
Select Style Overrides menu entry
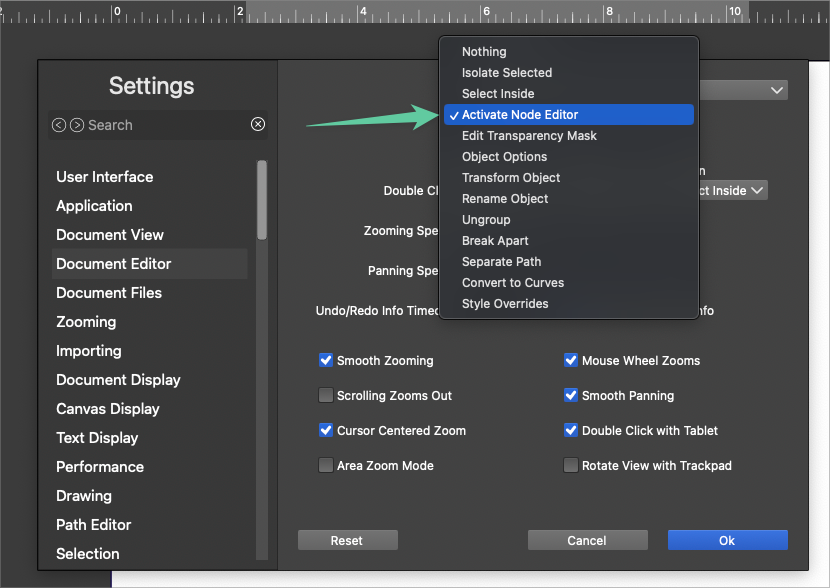(x=505, y=304)
